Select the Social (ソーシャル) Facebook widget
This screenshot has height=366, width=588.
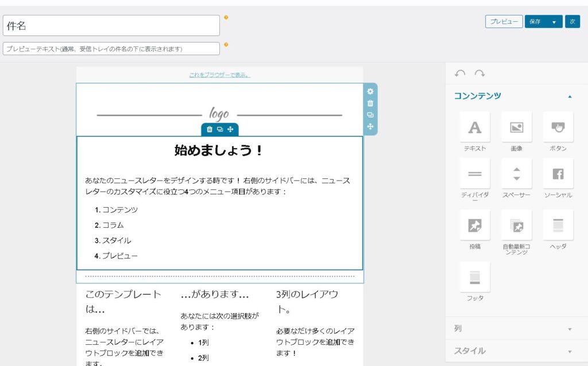coord(558,174)
